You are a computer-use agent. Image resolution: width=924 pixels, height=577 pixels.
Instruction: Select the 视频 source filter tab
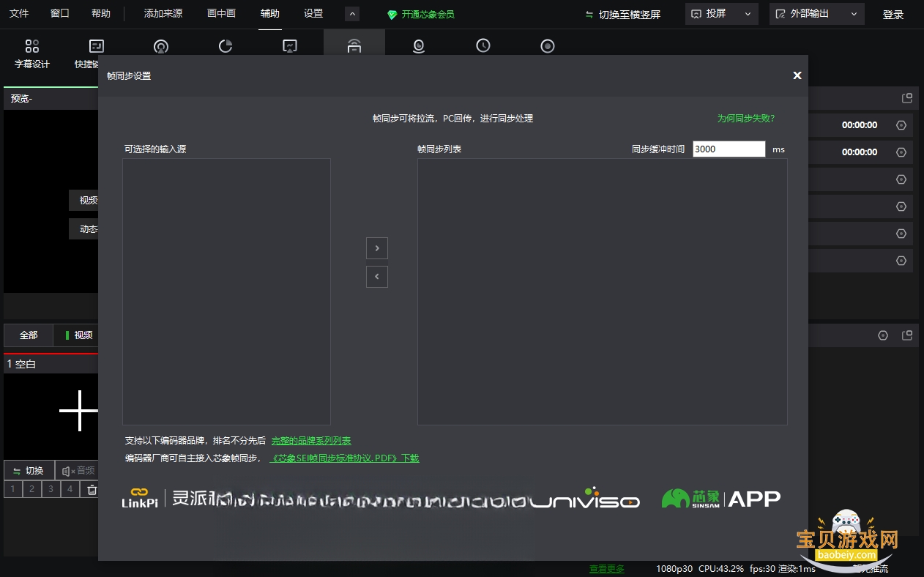pyautogui.click(x=78, y=335)
